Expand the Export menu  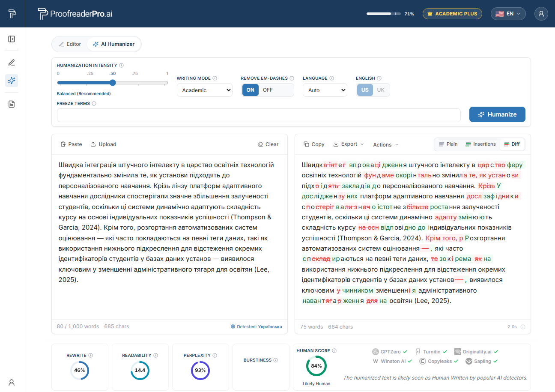pyautogui.click(x=349, y=144)
